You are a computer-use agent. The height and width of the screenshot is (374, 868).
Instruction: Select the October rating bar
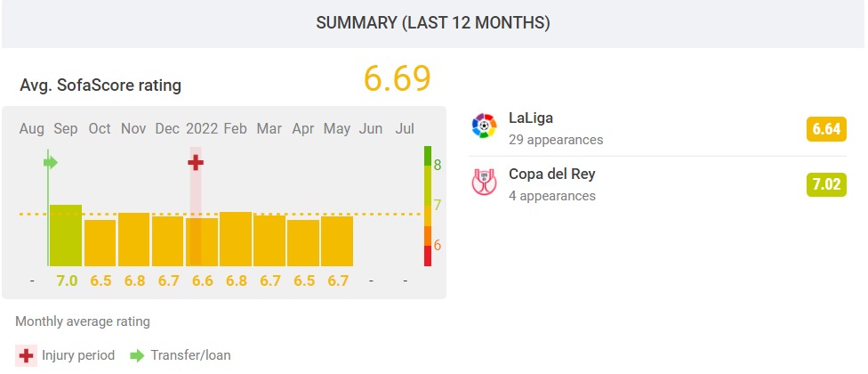(x=100, y=243)
